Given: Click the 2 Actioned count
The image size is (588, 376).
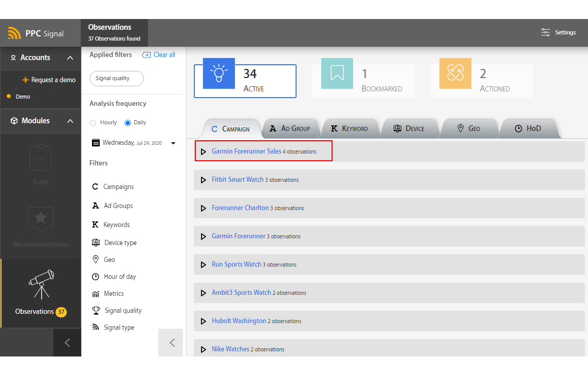Looking at the screenshot, I should [483, 73].
